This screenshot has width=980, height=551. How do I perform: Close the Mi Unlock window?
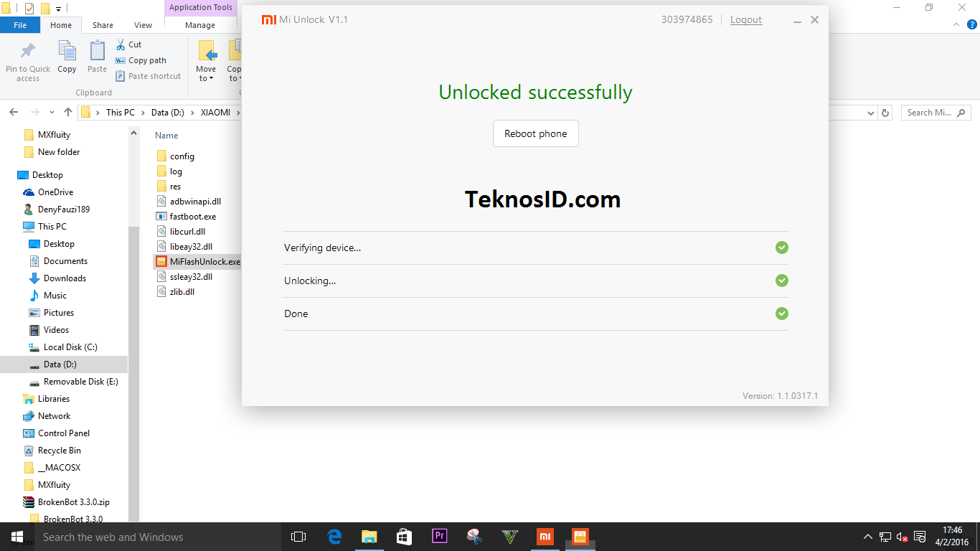pyautogui.click(x=814, y=20)
